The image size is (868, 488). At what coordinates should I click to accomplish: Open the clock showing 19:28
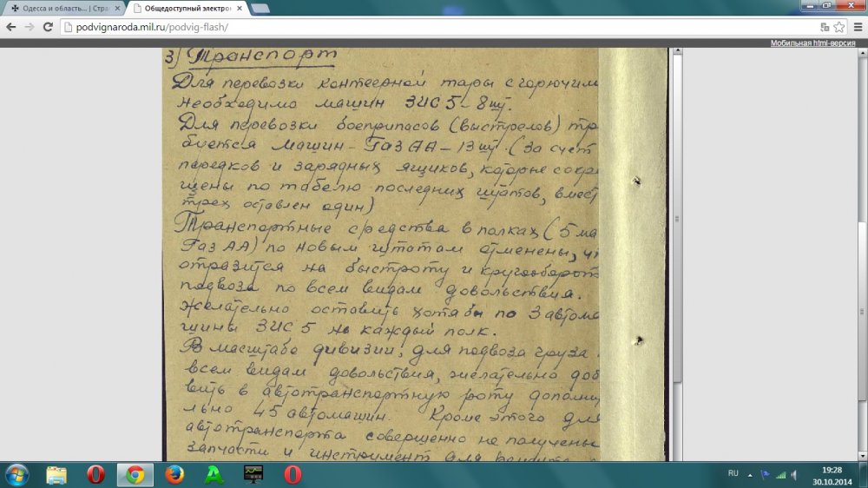[x=832, y=475]
